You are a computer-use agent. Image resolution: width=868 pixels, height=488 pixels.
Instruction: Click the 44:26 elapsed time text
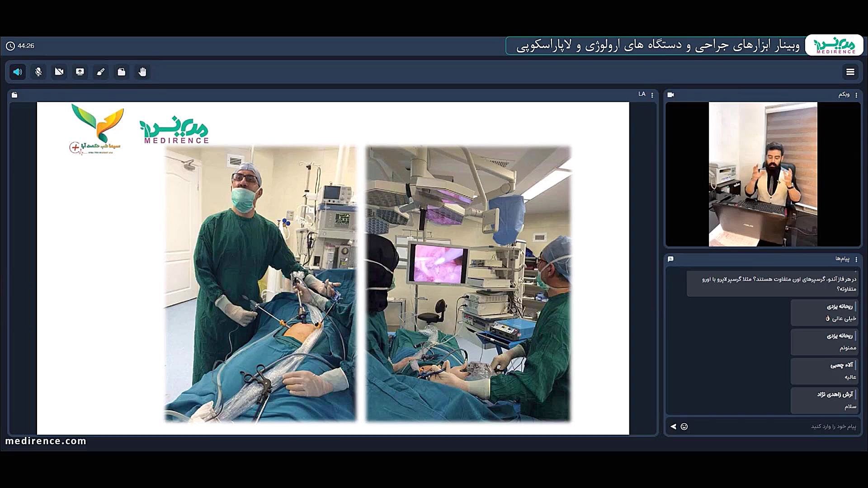pyautogui.click(x=26, y=46)
